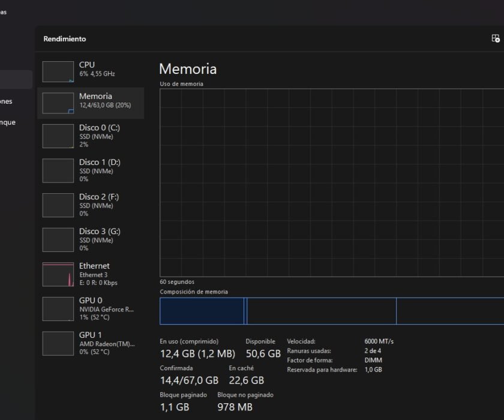
Task: Click the 22,6 GB cached value
Action: point(247,380)
